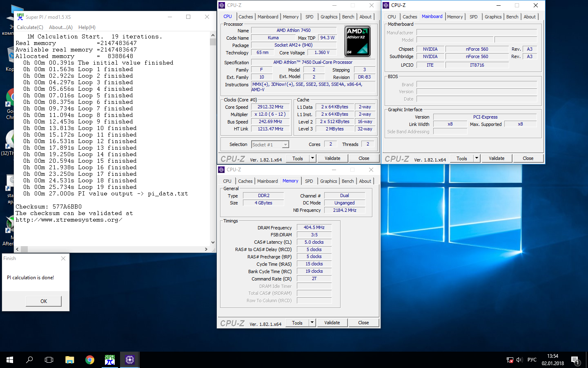Click the nForce 560 Chipset value
The height and width of the screenshot is (368, 588).
477,49
